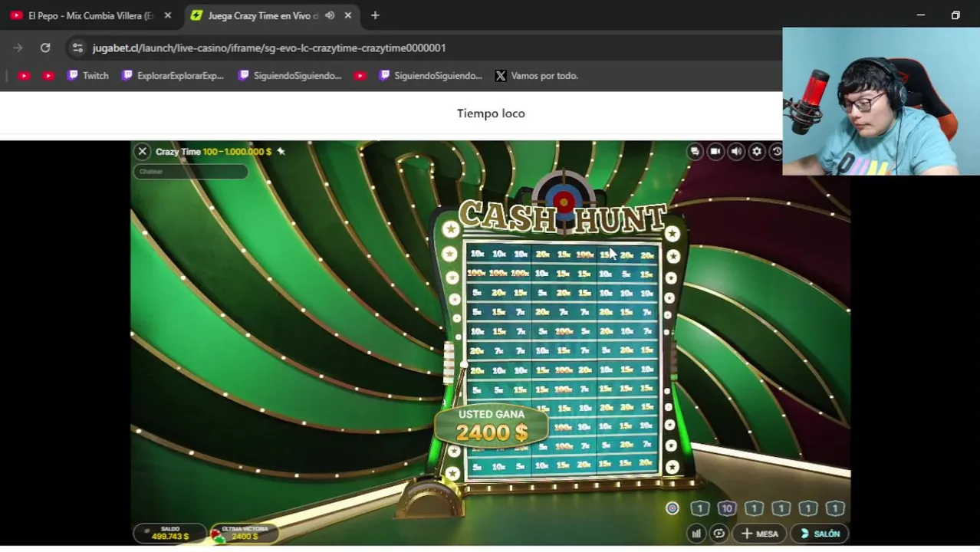Click the Chatear chat input field
The width and height of the screenshot is (980, 552).
(190, 172)
